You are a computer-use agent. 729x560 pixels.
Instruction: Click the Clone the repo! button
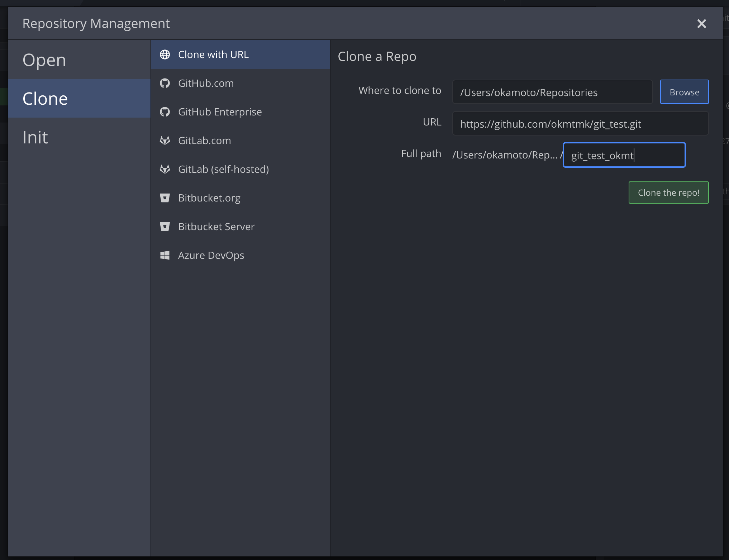[668, 193]
